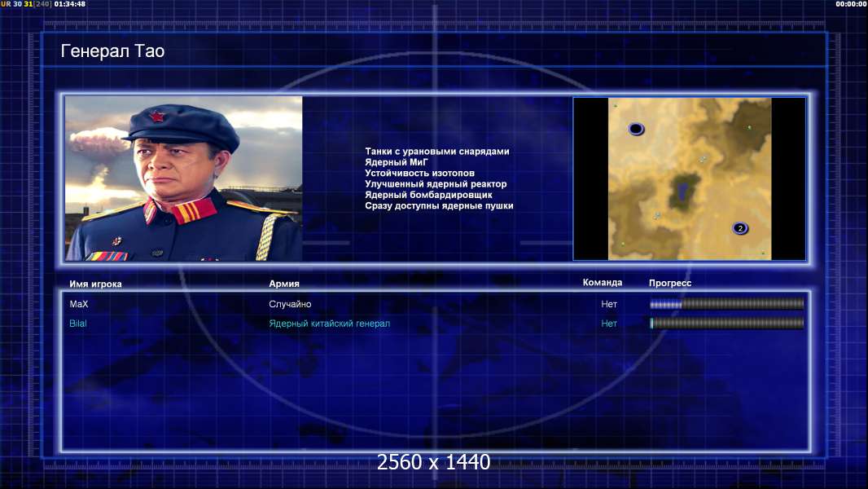This screenshot has width=868, height=489.
Task: Click Устойчивость изотопов line
Action: (419, 173)
